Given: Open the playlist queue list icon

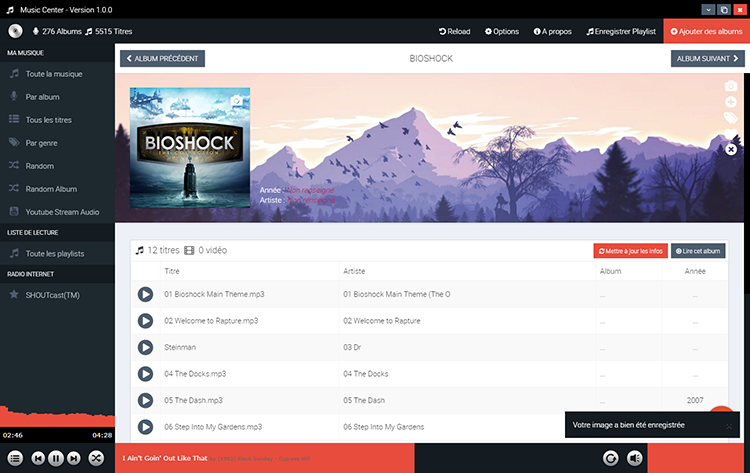Looking at the screenshot, I should click(x=16, y=458).
